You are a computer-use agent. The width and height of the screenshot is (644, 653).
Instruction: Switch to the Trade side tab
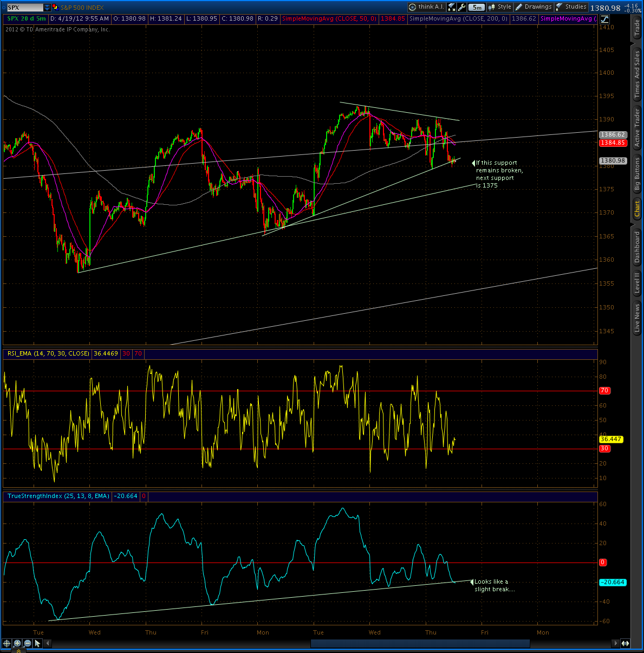tap(637, 28)
